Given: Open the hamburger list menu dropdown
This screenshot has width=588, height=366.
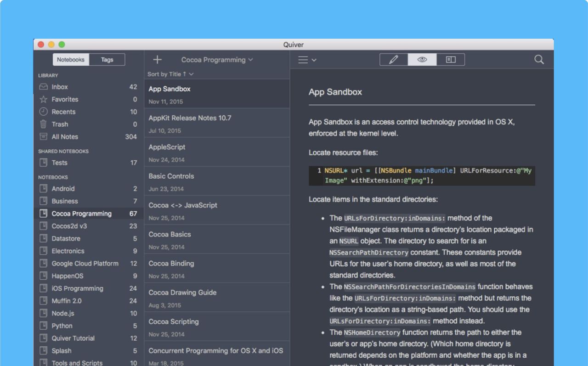Looking at the screenshot, I should (x=307, y=60).
